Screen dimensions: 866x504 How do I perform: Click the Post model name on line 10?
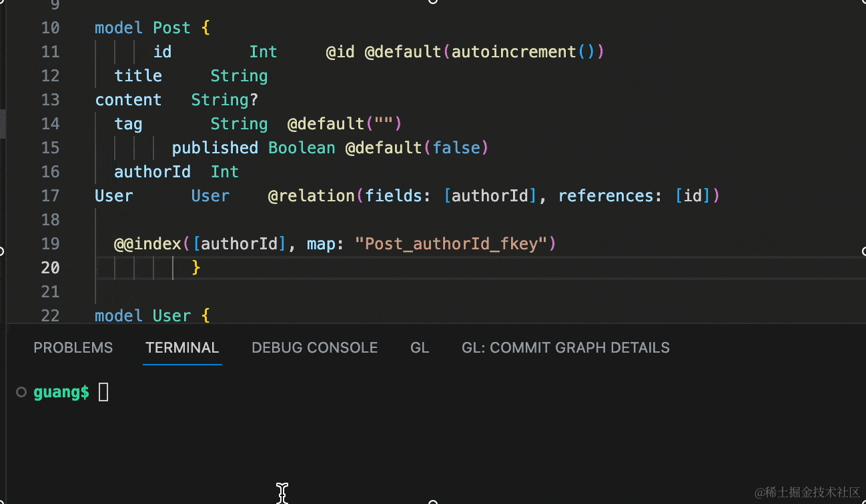(x=171, y=28)
